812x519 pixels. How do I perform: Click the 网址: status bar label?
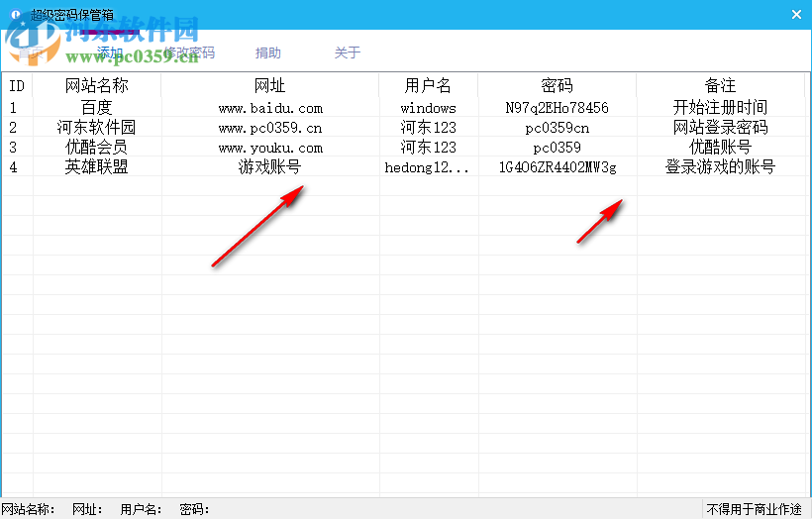coord(87,510)
